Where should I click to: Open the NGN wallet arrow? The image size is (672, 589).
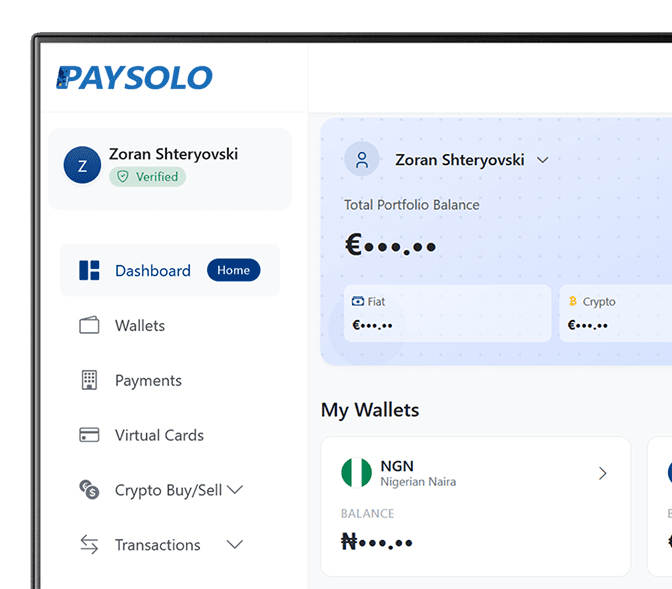[x=603, y=473]
